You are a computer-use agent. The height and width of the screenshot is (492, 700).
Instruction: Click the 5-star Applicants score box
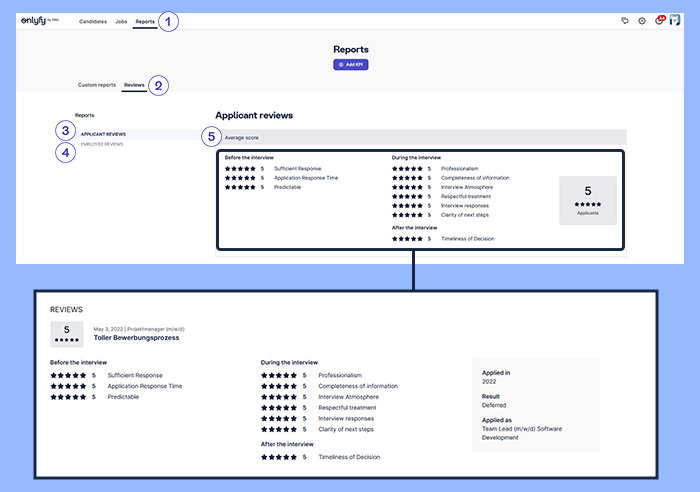(588, 200)
